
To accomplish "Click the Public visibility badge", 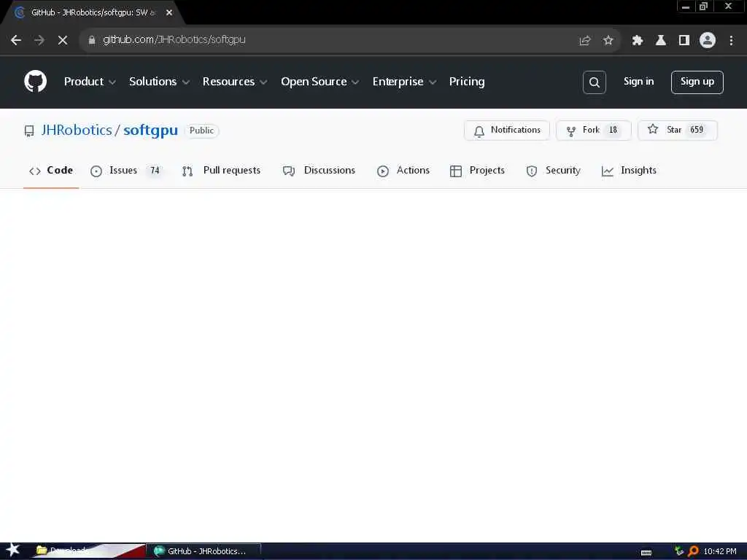I will (x=201, y=131).
